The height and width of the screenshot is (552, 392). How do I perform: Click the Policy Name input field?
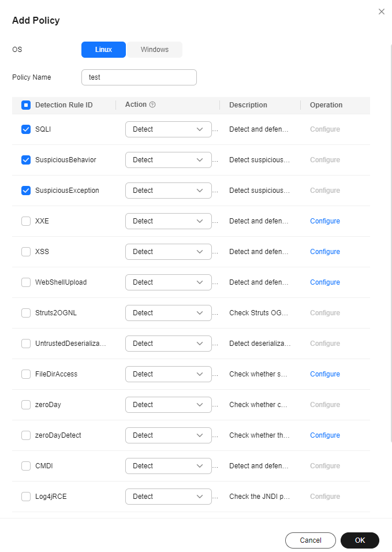139,77
